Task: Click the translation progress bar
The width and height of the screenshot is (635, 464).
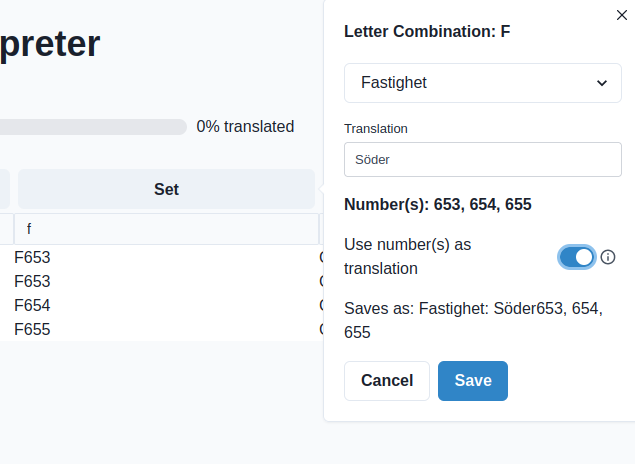Action: point(92,127)
